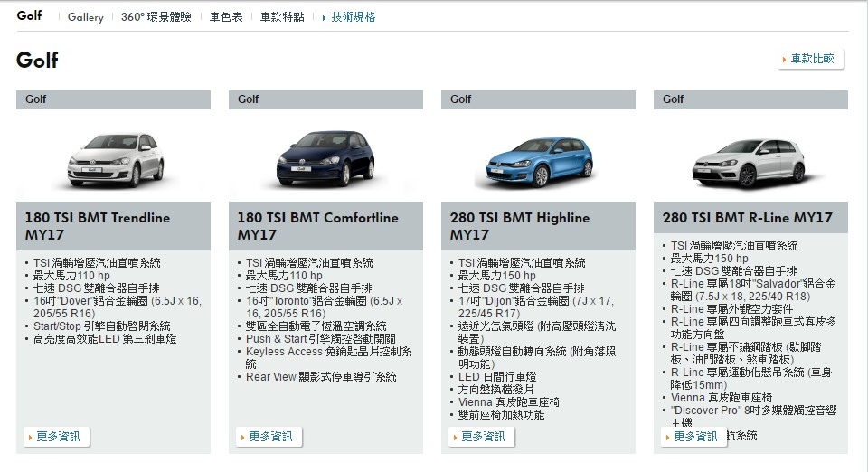Click the R-Line 專屬不鏽鋼踏板 line
868x472 pixels.
[x=746, y=353]
